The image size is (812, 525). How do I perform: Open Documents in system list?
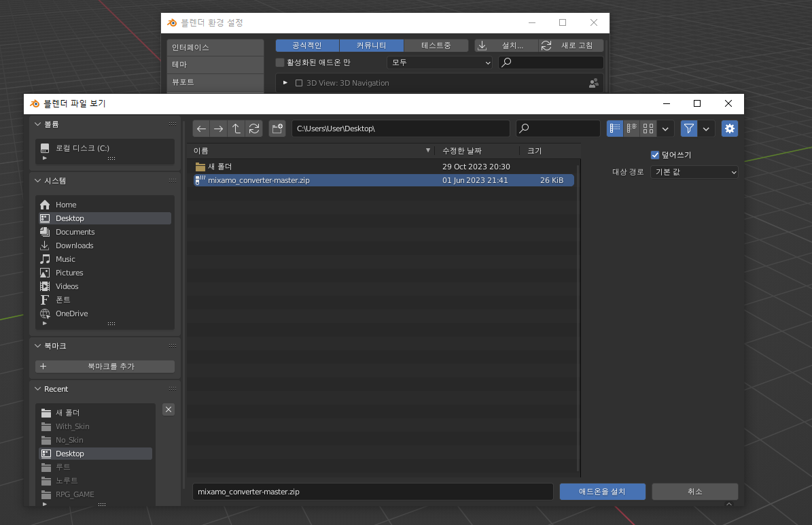105,232
